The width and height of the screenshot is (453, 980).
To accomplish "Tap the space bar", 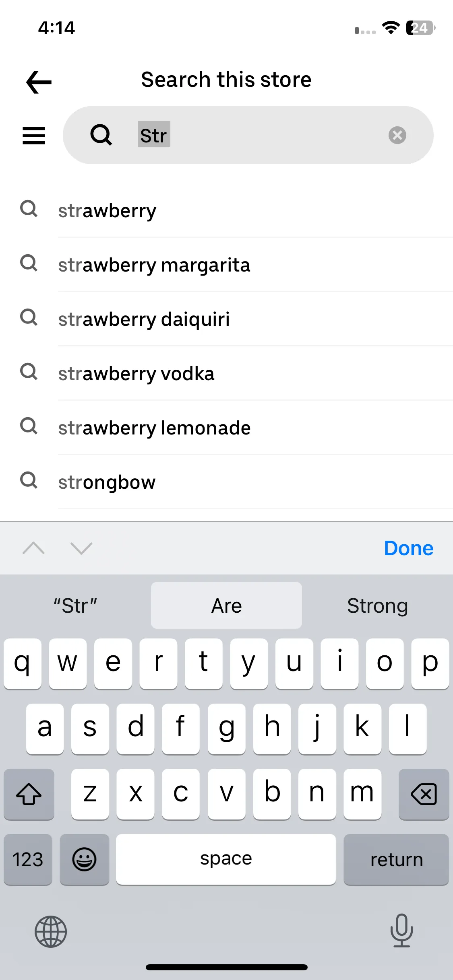I will click(226, 859).
